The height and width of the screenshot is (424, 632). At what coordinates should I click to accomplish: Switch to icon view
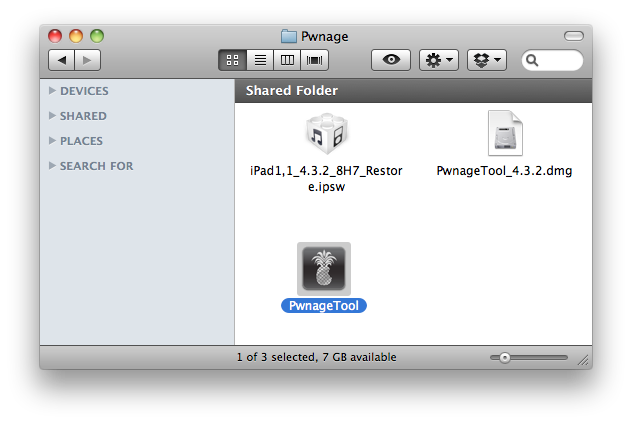[x=231, y=60]
